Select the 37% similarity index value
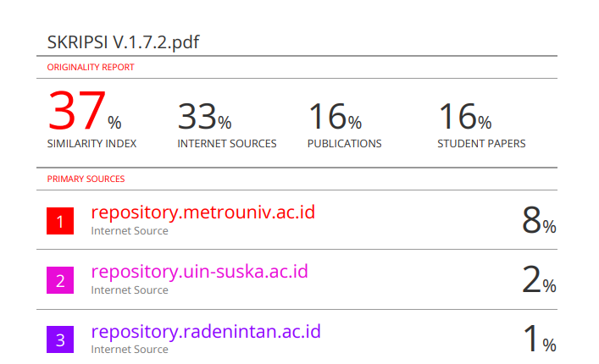Screen dimensions: 599x364 pos(85,111)
